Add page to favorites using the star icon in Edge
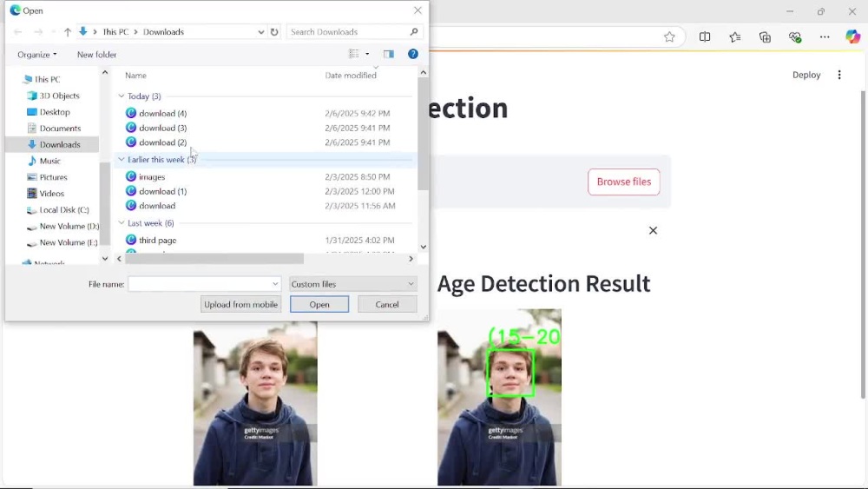The height and width of the screenshot is (489, 868). 669,37
